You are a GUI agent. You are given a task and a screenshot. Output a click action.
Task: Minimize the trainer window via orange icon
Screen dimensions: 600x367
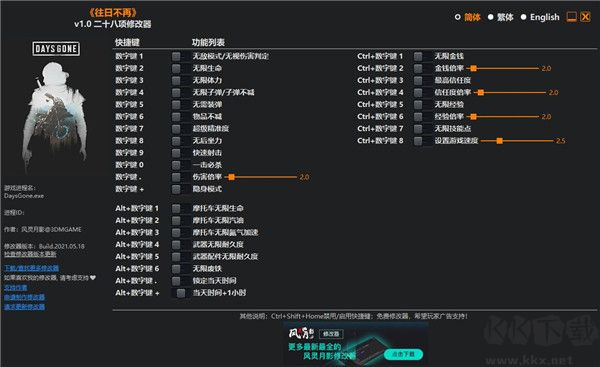[571, 17]
